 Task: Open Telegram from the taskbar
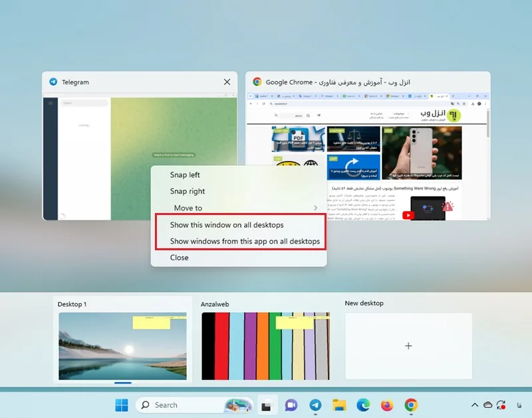tap(315, 405)
